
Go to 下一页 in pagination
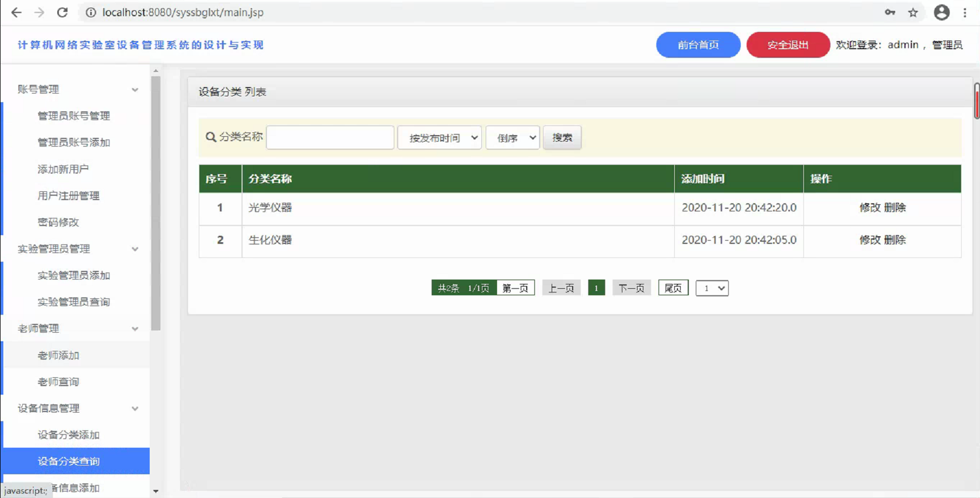tap(632, 288)
